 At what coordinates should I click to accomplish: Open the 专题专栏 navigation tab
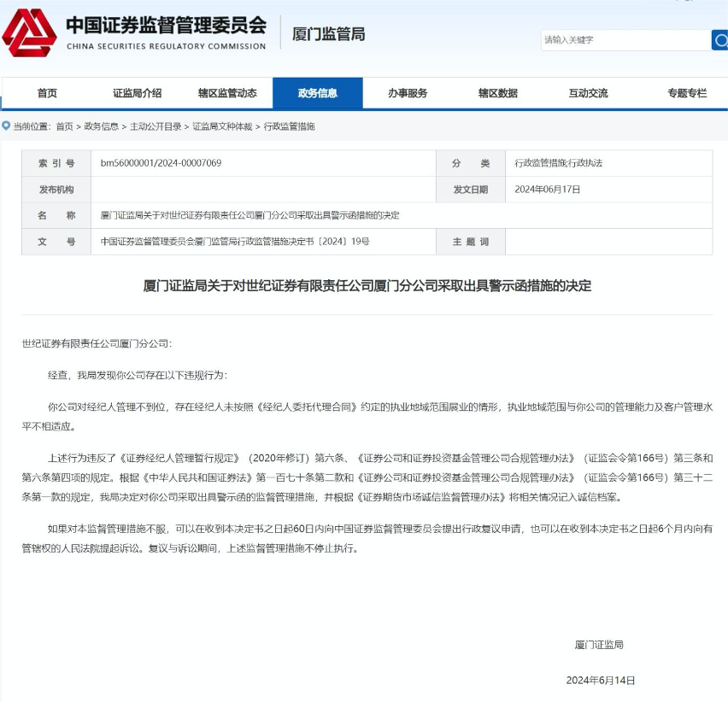(x=687, y=93)
